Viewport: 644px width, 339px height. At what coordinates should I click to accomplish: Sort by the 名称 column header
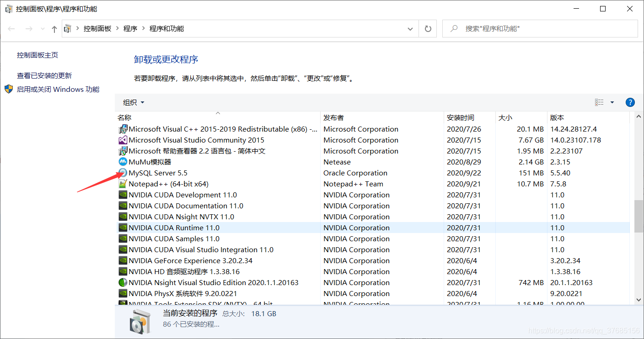coord(218,117)
